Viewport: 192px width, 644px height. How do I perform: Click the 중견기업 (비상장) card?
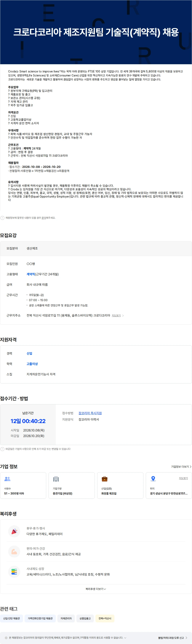72,485
